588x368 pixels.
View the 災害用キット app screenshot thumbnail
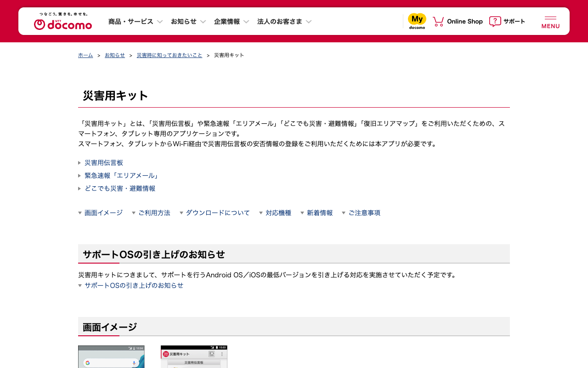click(x=194, y=357)
